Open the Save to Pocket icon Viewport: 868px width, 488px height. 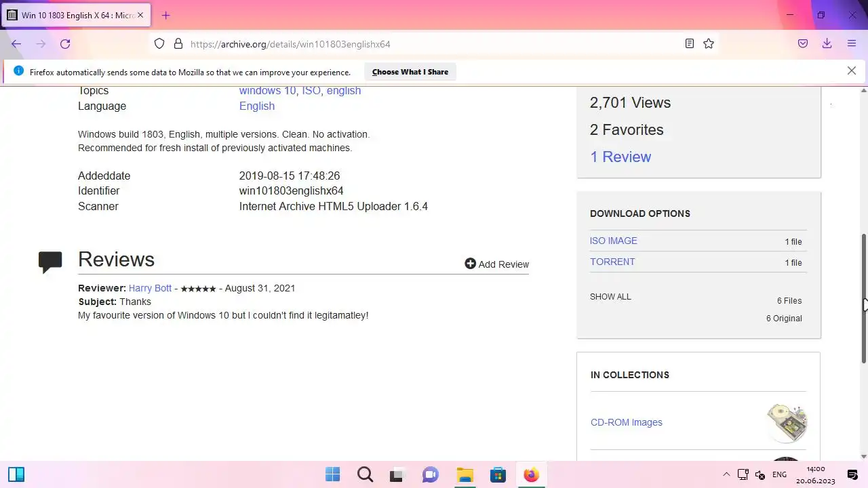point(803,44)
